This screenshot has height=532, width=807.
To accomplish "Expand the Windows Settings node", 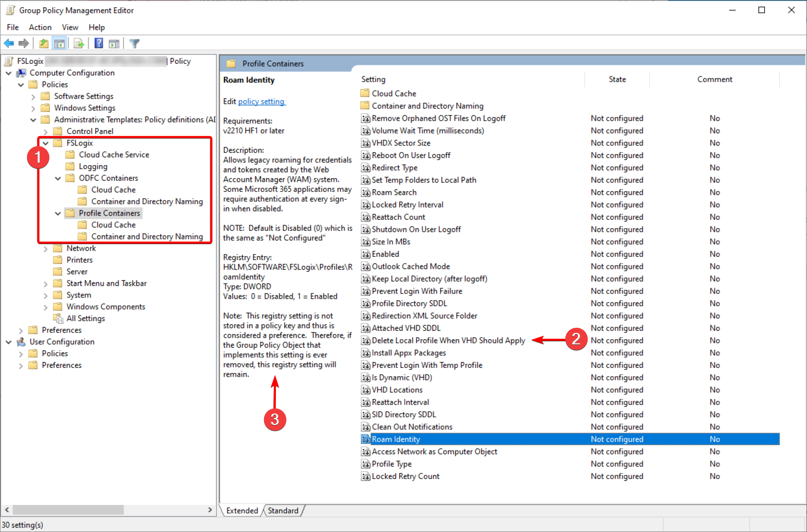I will [33, 108].
